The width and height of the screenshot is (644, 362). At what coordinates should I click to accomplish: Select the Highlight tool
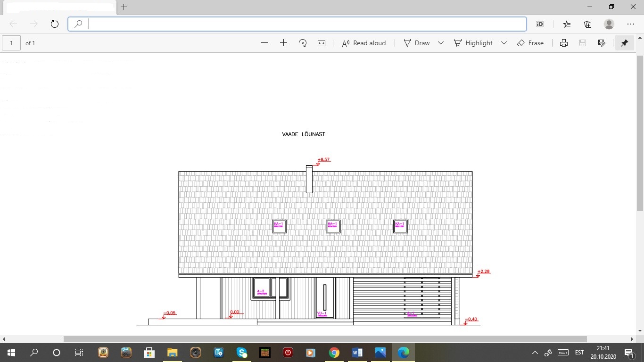(473, 43)
